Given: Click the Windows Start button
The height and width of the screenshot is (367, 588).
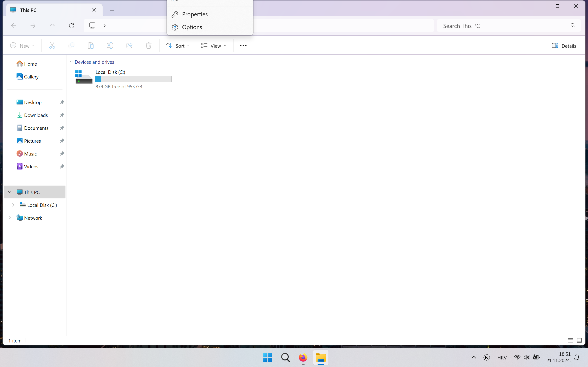Looking at the screenshot, I should click(x=267, y=358).
